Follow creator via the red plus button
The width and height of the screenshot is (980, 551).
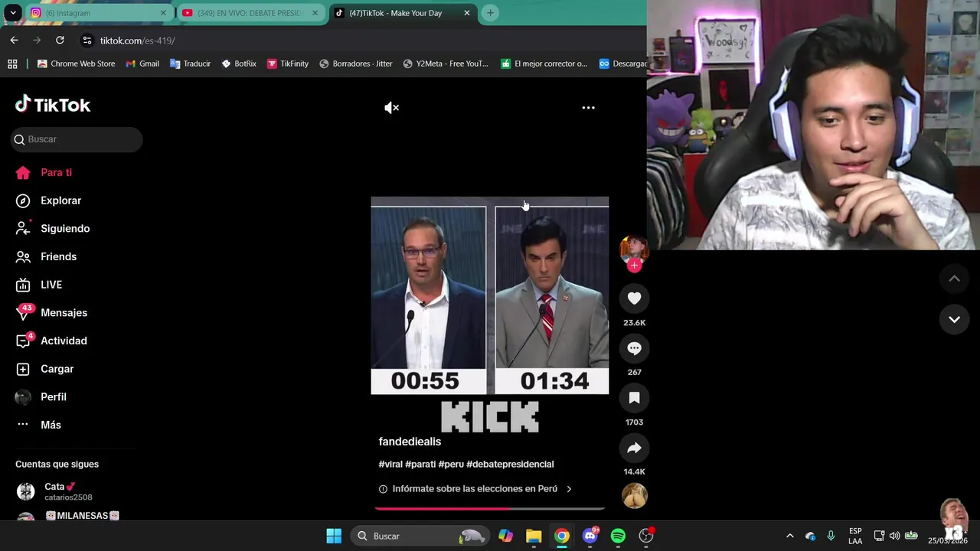tap(634, 266)
